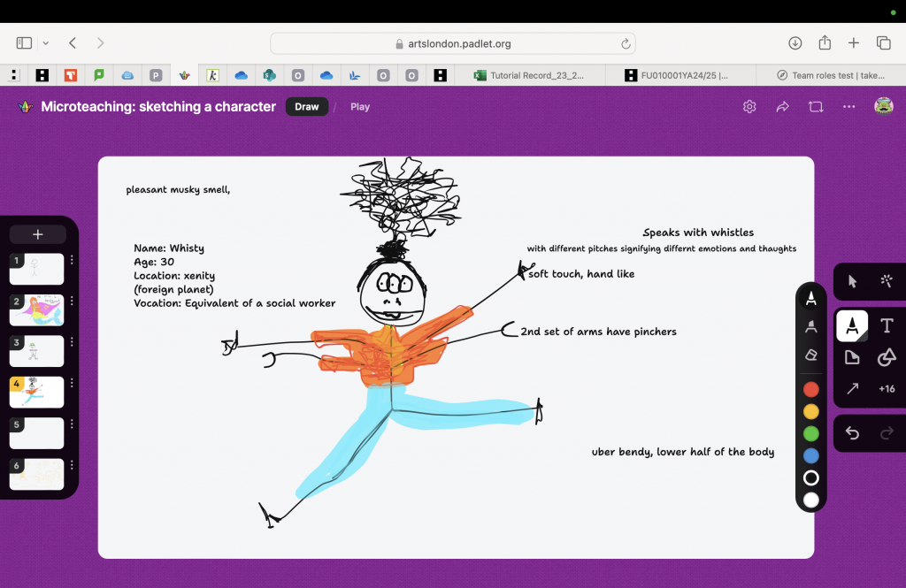
Task: Pick the arrow pointer select tool
Action: [852, 281]
